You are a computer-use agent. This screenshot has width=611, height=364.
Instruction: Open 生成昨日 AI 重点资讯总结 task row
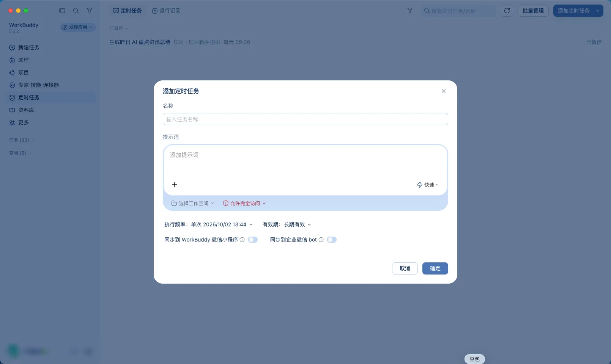click(x=355, y=42)
